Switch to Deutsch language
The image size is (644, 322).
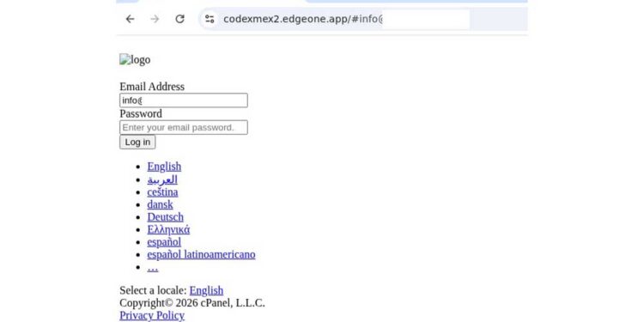click(x=166, y=217)
